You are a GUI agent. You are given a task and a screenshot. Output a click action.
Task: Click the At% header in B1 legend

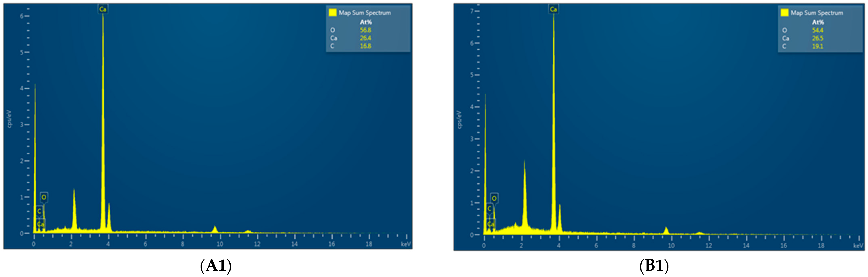click(x=818, y=22)
